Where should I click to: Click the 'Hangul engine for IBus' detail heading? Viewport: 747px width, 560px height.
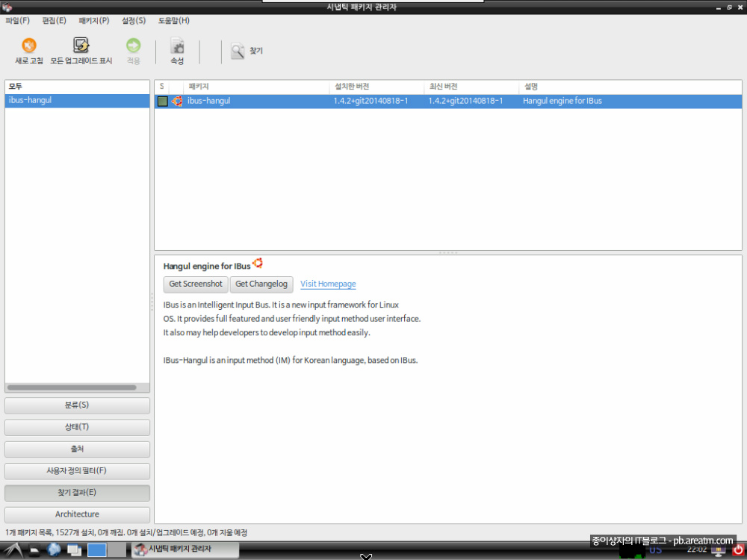pos(207,267)
